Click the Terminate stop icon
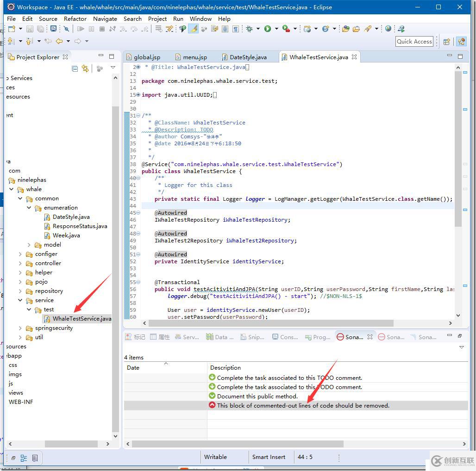The image size is (476, 471). [x=102, y=29]
